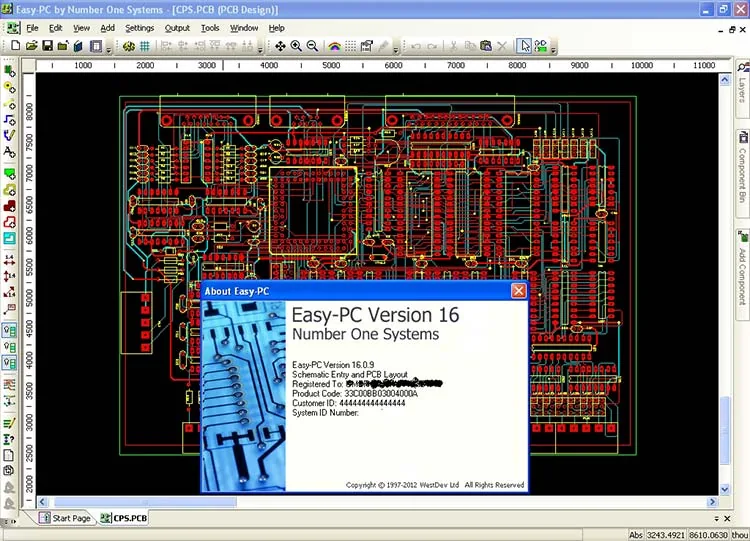The width and height of the screenshot is (750, 541).
Task: Select the Zoom In magnifier tool
Action: click(x=296, y=46)
